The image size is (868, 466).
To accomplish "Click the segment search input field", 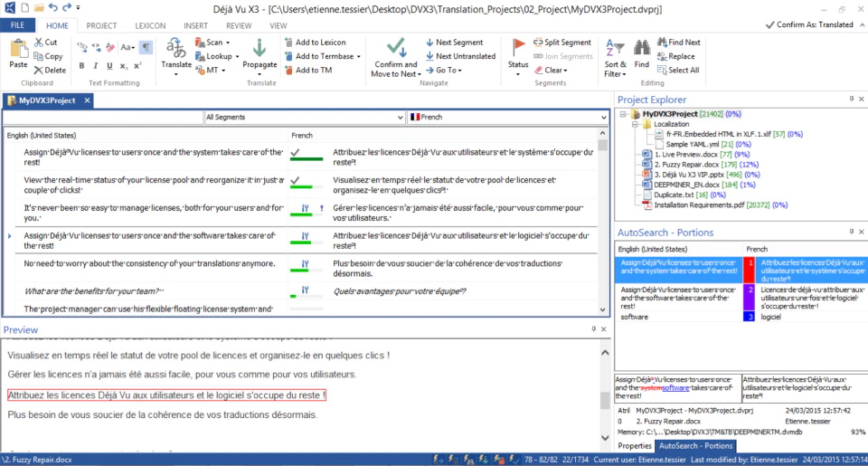I will point(103,117).
